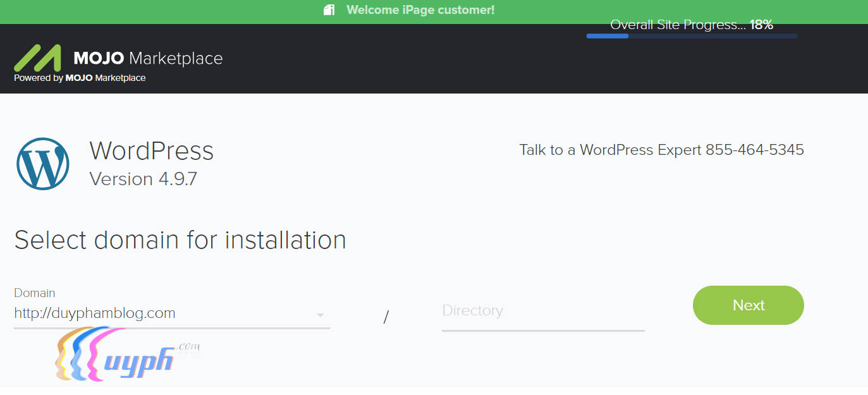Click the "Version 4.9.7" text

pyautogui.click(x=144, y=179)
